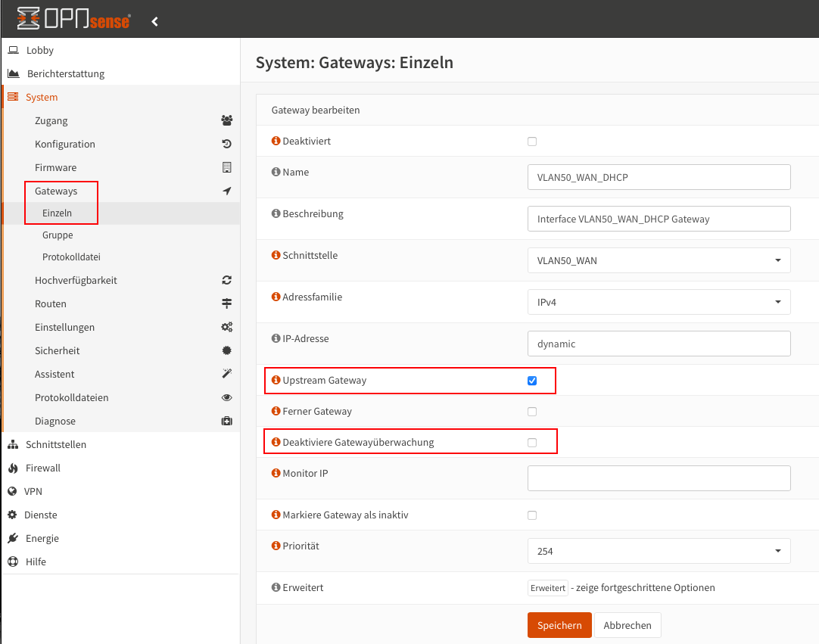Click into the Monitor IP field

[x=659, y=478]
